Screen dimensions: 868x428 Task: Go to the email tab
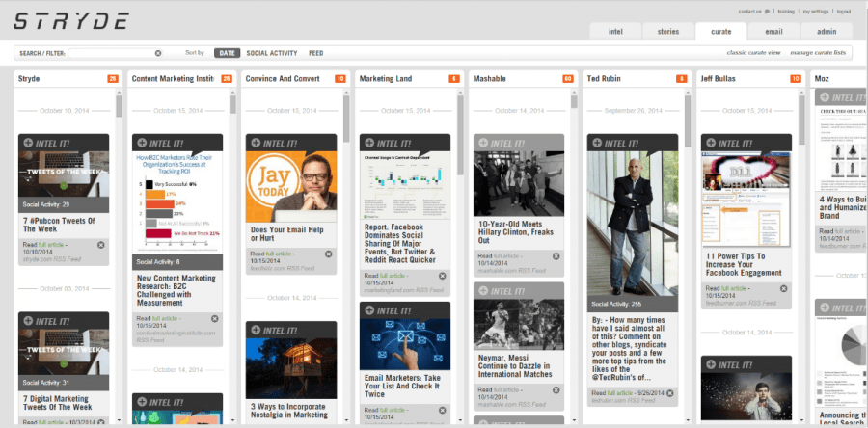point(773,32)
